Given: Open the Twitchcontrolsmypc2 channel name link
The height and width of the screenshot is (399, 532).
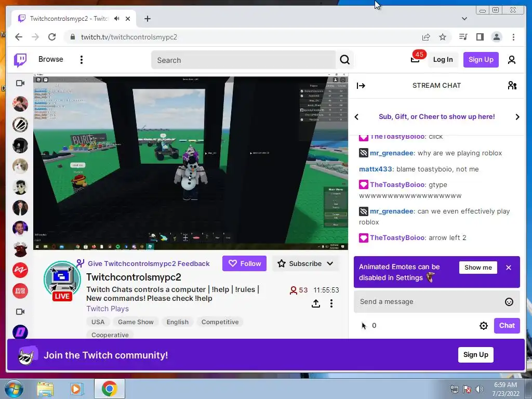Looking at the screenshot, I should pos(134,277).
